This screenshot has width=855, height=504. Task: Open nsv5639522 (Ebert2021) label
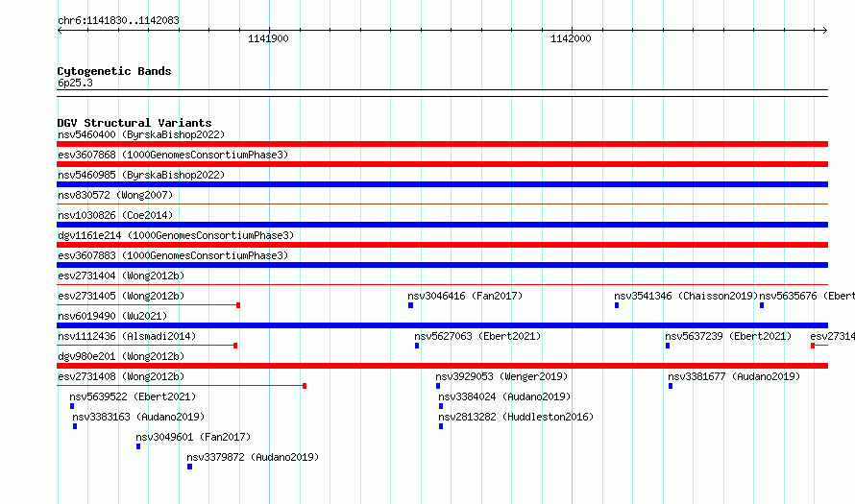point(133,396)
